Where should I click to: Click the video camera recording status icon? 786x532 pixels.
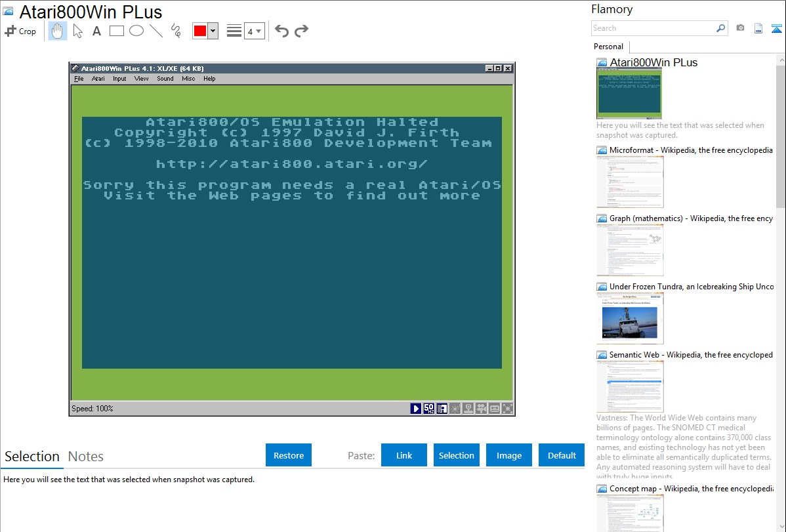coord(481,409)
